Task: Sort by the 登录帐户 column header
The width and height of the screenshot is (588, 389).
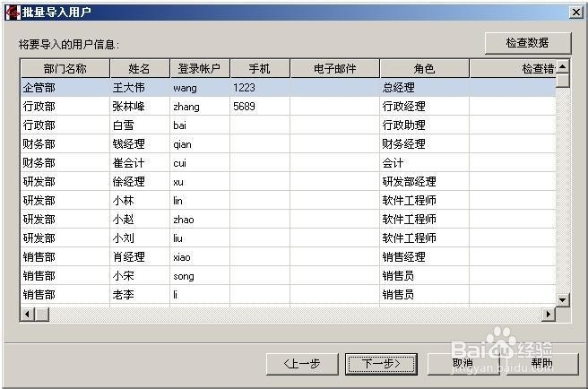Action: point(200,69)
